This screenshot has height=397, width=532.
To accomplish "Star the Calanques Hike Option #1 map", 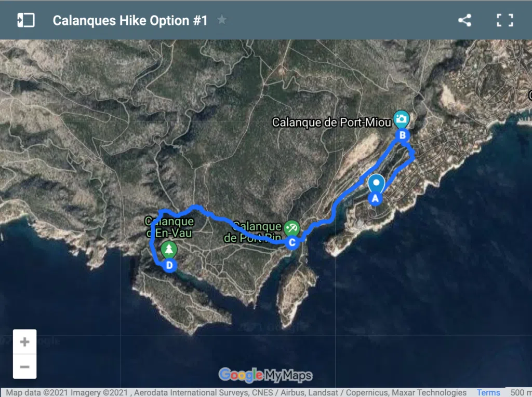I will click(x=222, y=20).
